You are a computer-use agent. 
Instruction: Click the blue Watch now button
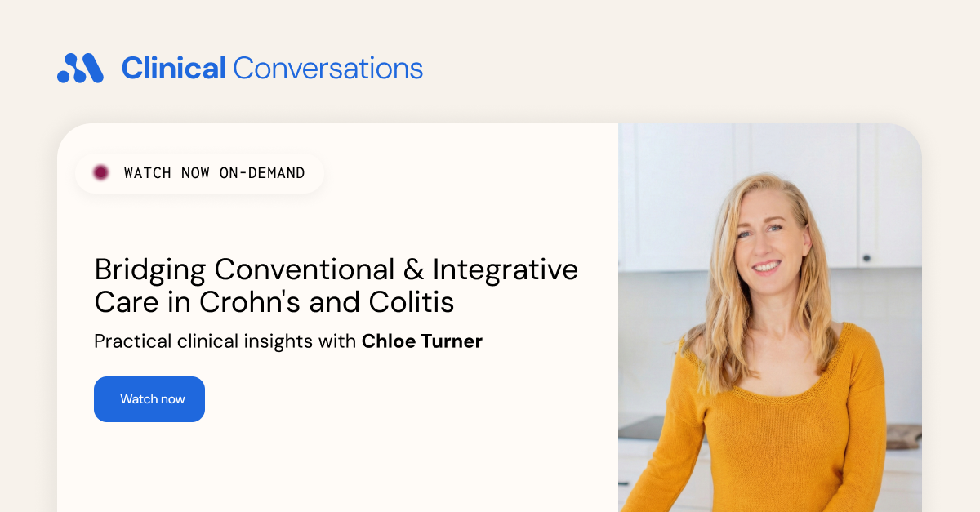(149, 399)
